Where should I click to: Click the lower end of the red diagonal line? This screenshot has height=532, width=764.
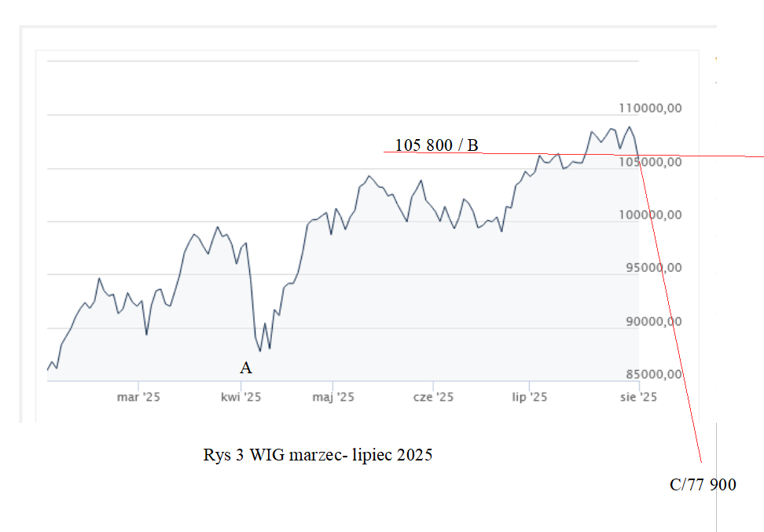point(700,462)
